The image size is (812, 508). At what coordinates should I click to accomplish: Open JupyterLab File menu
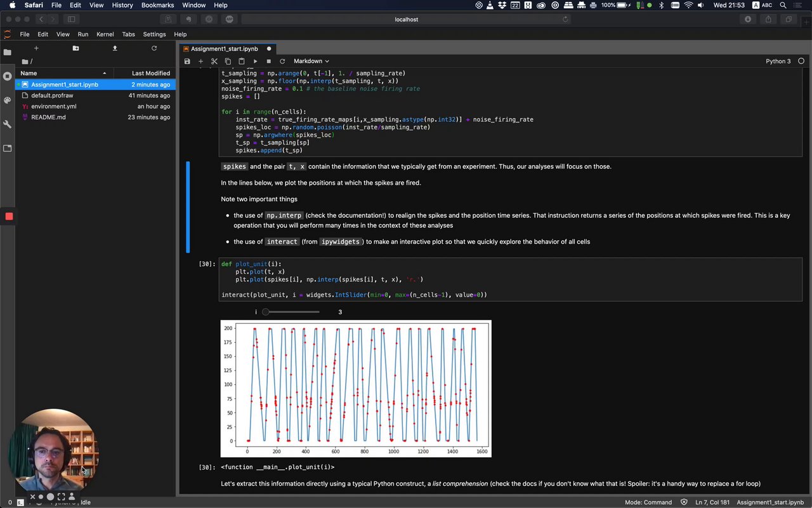[25, 34]
